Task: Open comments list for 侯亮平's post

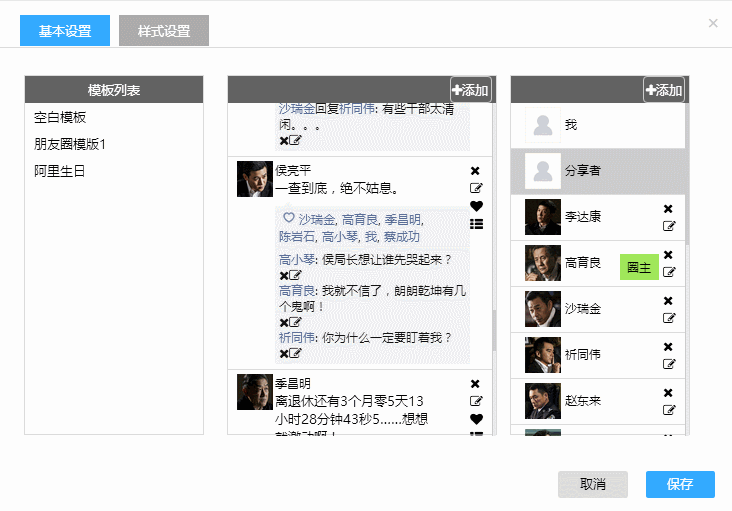Action: click(476, 224)
